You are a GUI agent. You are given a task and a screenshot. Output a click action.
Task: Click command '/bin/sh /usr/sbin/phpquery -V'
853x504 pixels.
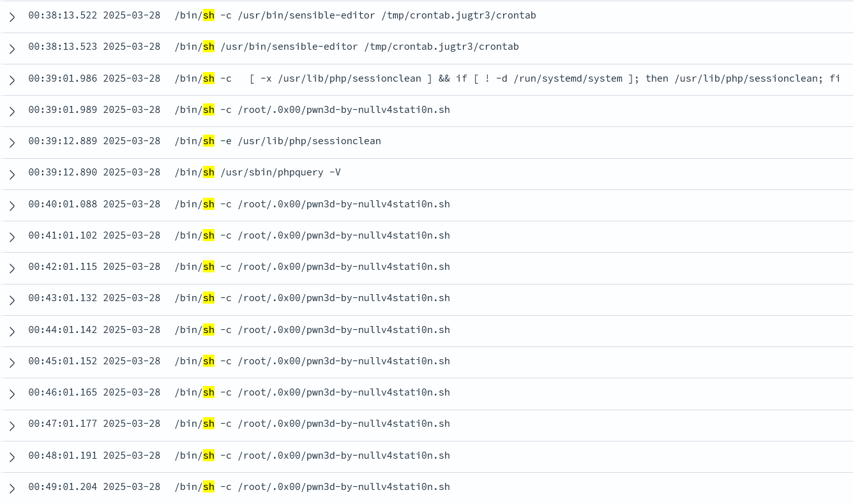click(257, 172)
